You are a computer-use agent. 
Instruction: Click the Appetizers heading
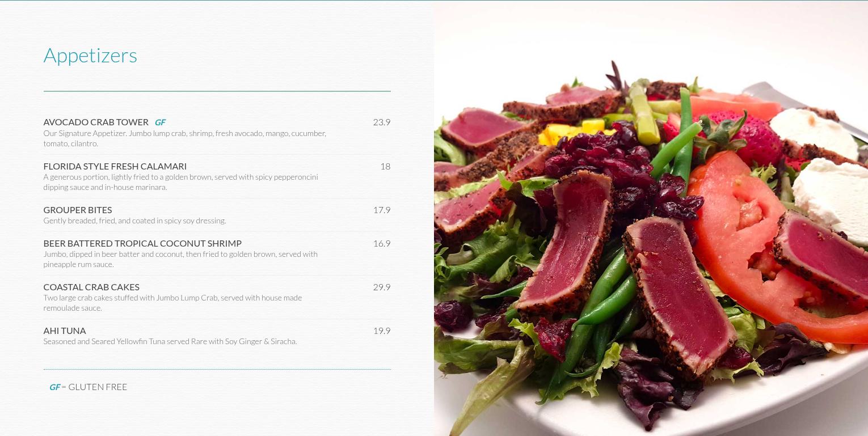[x=90, y=56]
